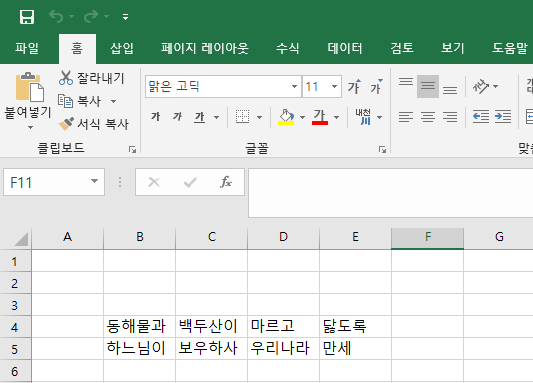Click the fx insert function icon

pos(226,182)
